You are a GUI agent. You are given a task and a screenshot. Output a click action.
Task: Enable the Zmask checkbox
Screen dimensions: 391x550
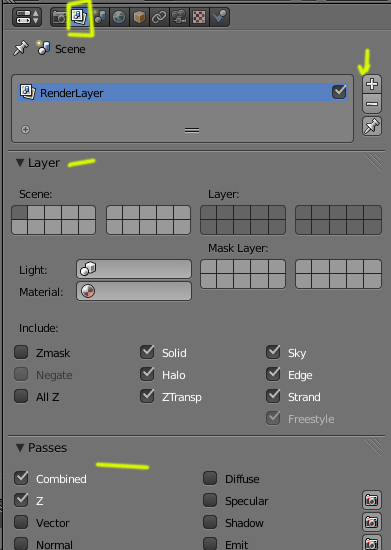(21, 352)
